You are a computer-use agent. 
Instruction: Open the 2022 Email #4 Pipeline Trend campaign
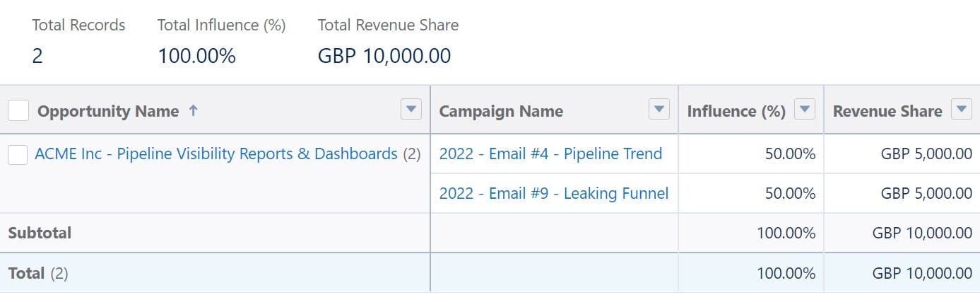pos(550,154)
